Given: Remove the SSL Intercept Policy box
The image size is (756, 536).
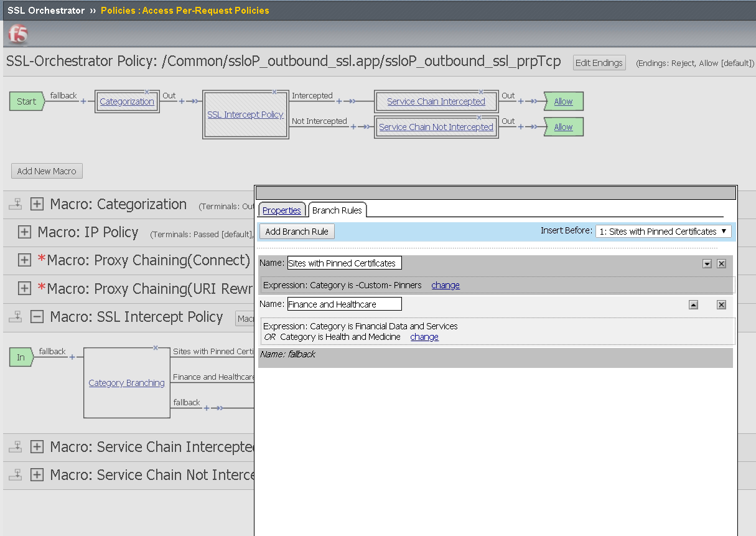Looking at the screenshot, I should tap(274, 92).
